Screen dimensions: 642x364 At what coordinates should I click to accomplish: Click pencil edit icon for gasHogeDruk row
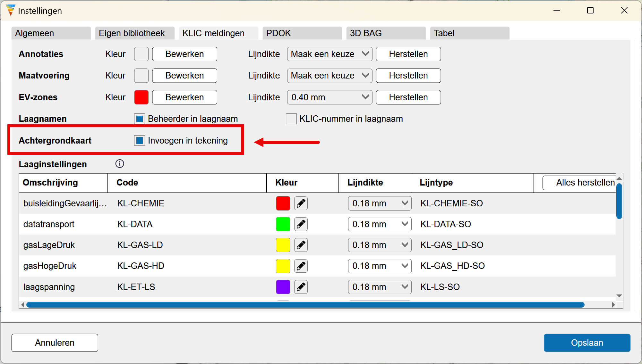pyautogui.click(x=301, y=266)
